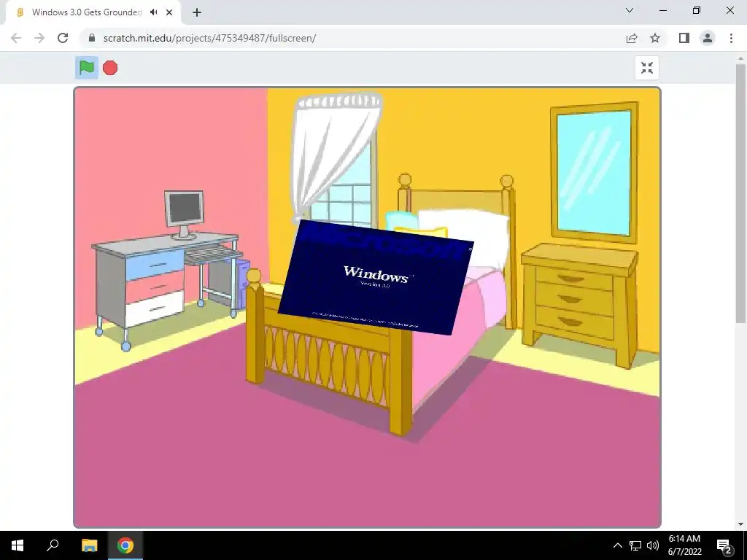This screenshot has height=560, width=747.
Task: Reload the Scratch page
Action: (x=63, y=38)
